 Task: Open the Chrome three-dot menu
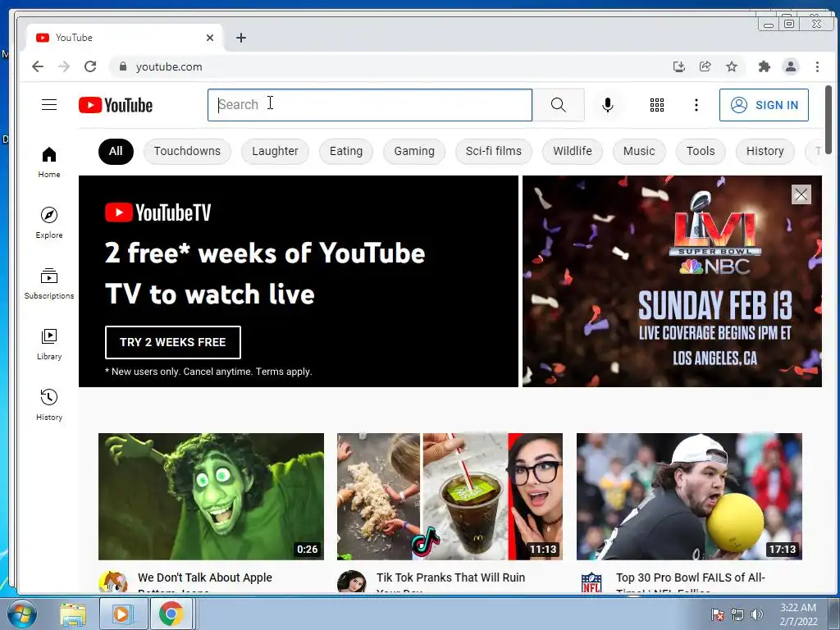click(817, 66)
